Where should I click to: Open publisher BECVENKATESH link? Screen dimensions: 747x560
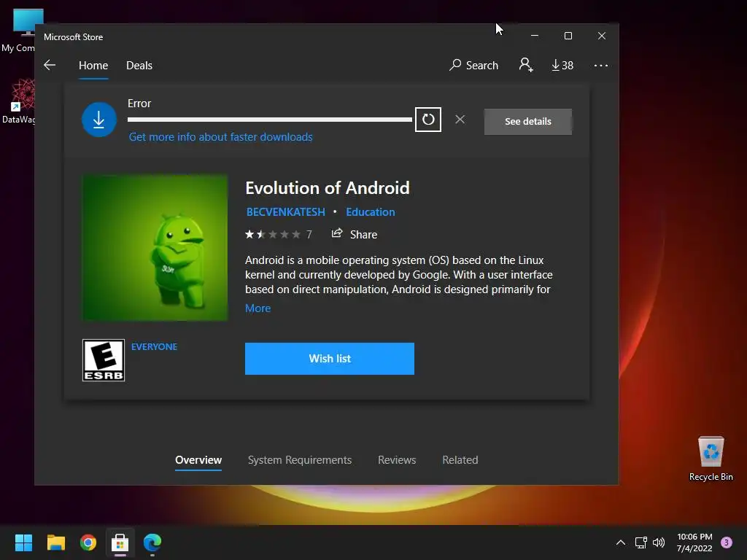tap(285, 212)
